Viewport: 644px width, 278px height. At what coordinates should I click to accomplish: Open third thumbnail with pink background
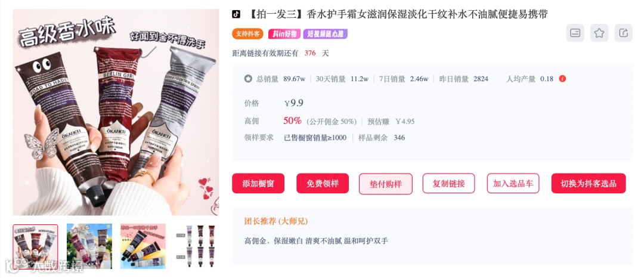tap(143, 246)
